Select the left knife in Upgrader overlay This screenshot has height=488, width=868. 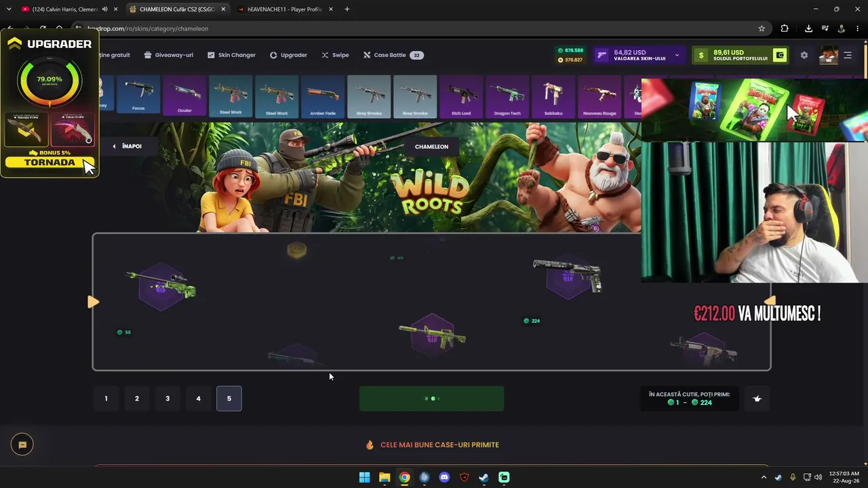pos(26,129)
